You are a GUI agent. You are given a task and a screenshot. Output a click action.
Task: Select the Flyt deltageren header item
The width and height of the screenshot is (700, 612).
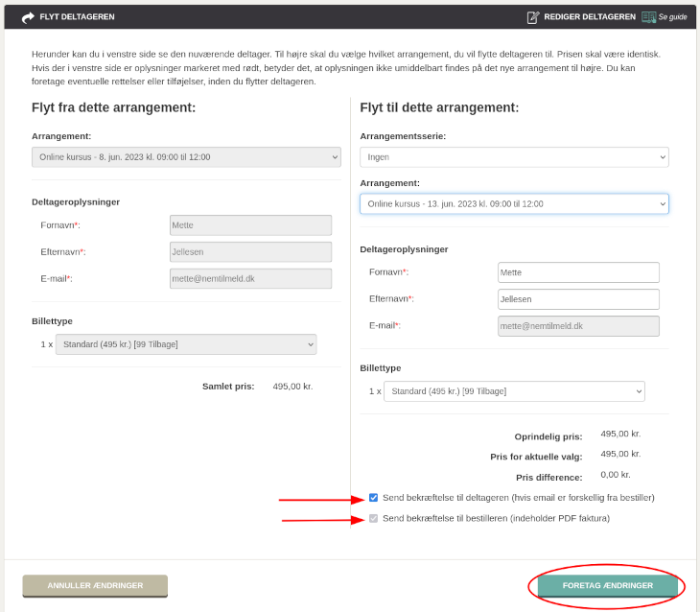pos(77,17)
